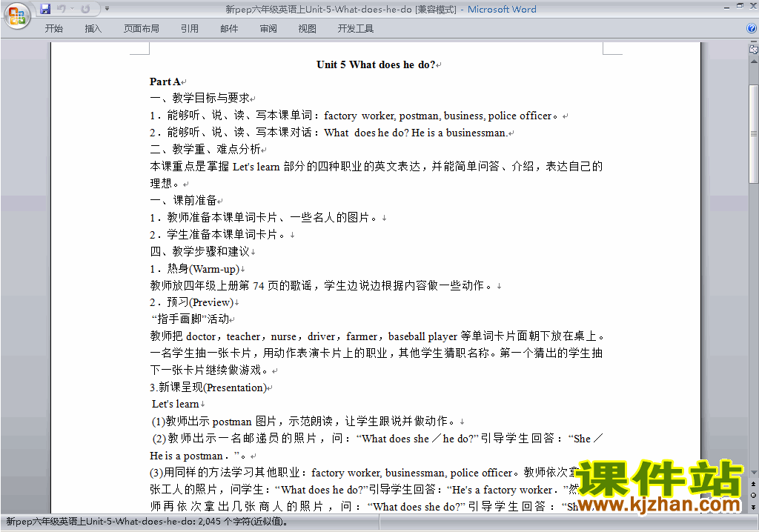Click the vertical scrollbar thumb
This screenshot has width=759, height=532.
click(754, 134)
